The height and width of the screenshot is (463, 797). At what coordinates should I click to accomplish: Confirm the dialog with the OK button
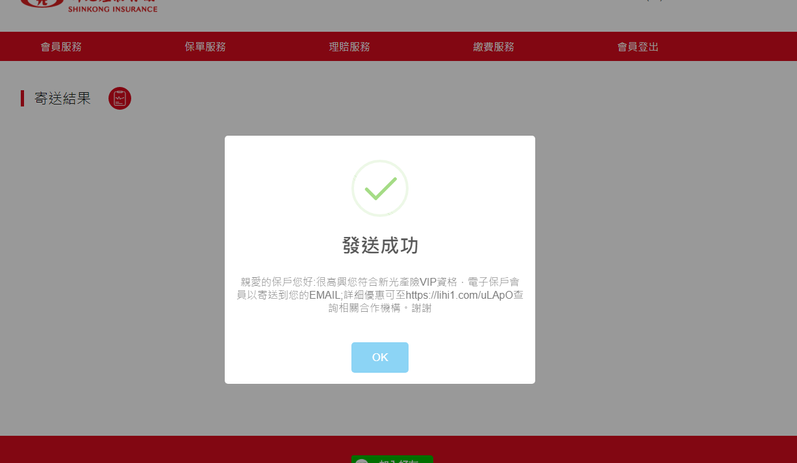click(380, 357)
